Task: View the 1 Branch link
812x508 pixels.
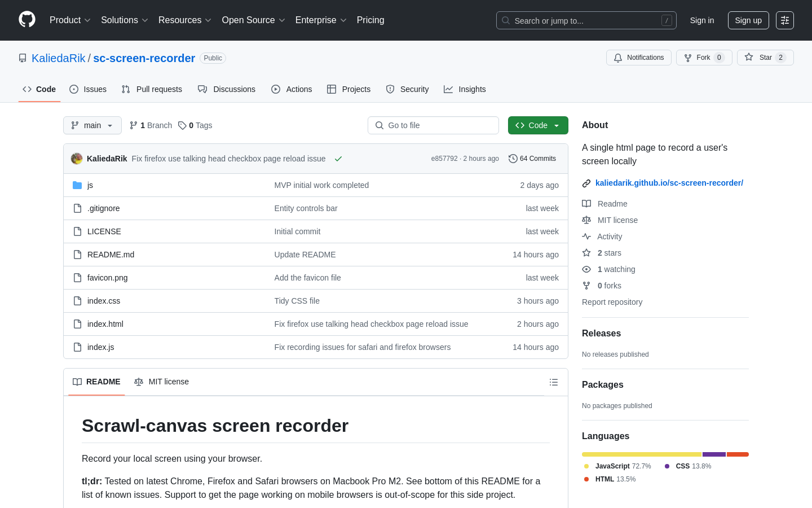Action: [151, 125]
